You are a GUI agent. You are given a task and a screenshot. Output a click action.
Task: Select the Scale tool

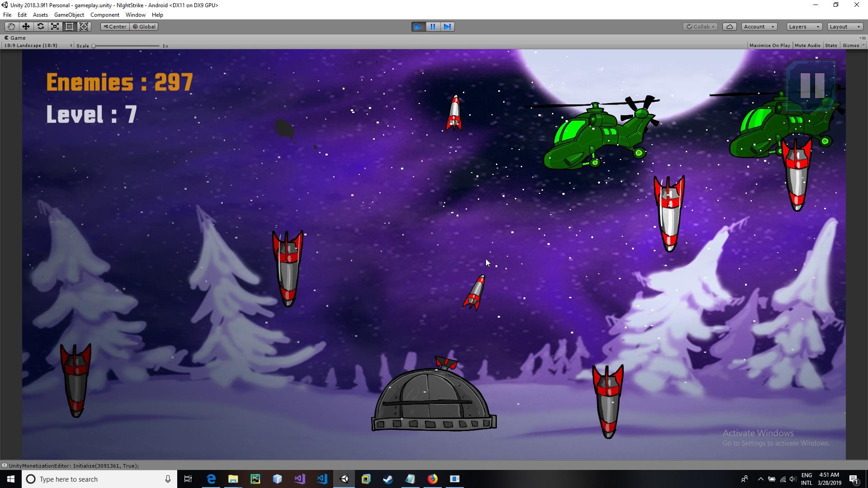tap(55, 26)
